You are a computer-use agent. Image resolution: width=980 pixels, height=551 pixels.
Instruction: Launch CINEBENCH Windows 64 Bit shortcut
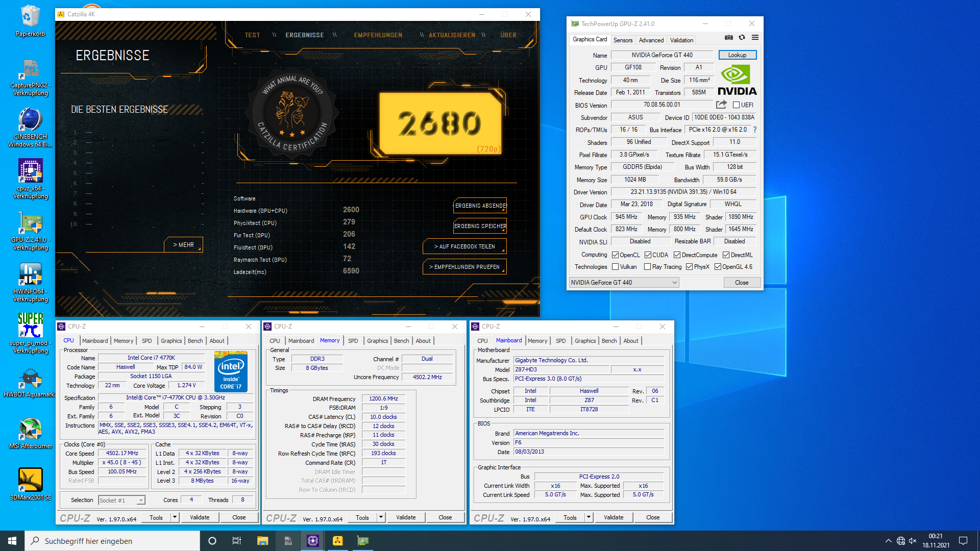30,128
